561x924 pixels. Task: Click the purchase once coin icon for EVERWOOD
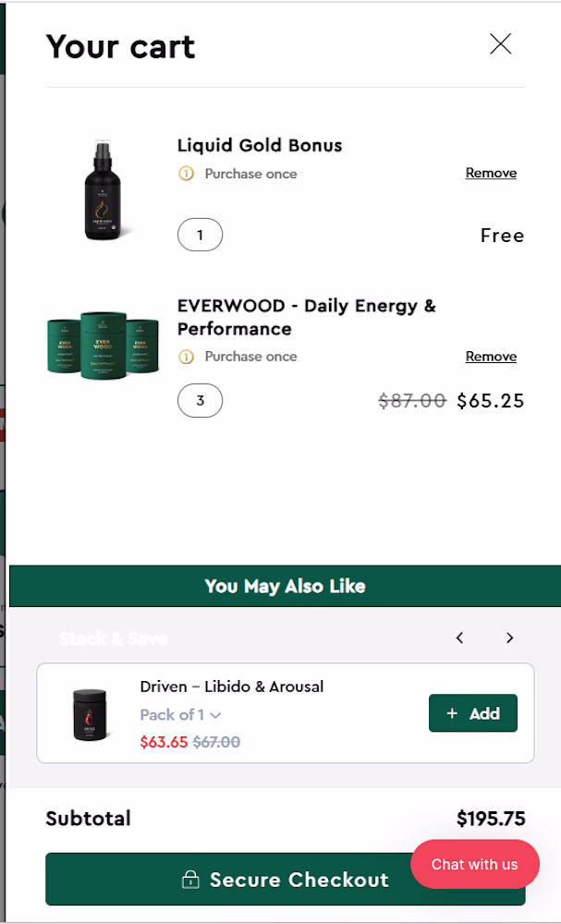click(x=186, y=357)
